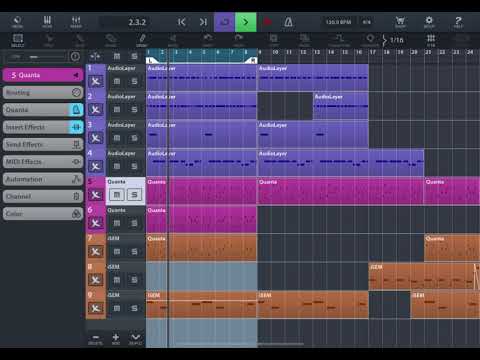Select the Quanta clip on track 6
480x360 pixels.
pos(201,219)
